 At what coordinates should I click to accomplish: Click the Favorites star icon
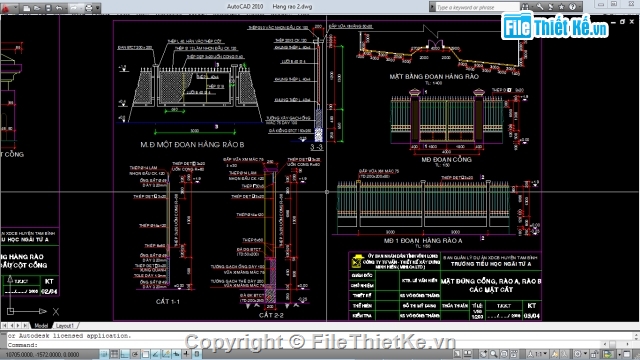pyautogui.click(x=562, y=7)
